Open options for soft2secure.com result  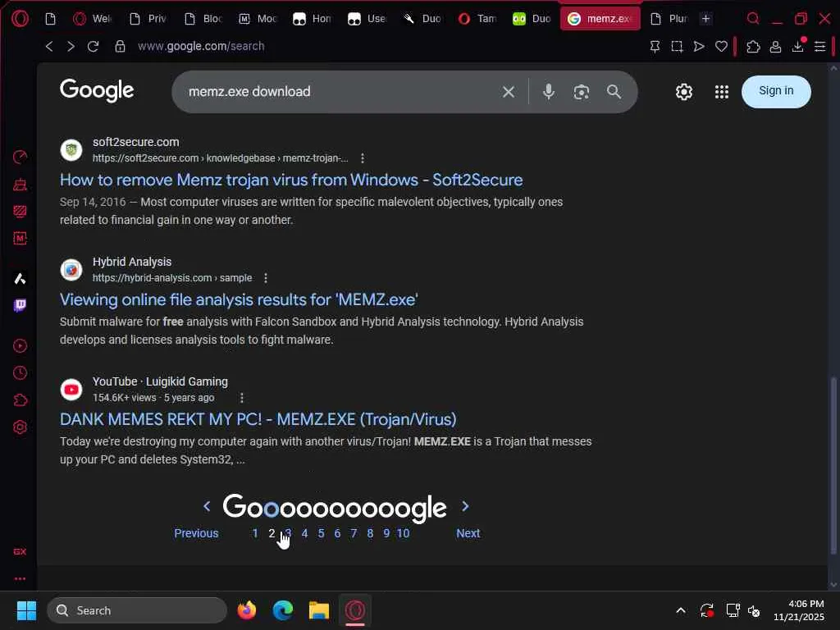pos(363,158)
